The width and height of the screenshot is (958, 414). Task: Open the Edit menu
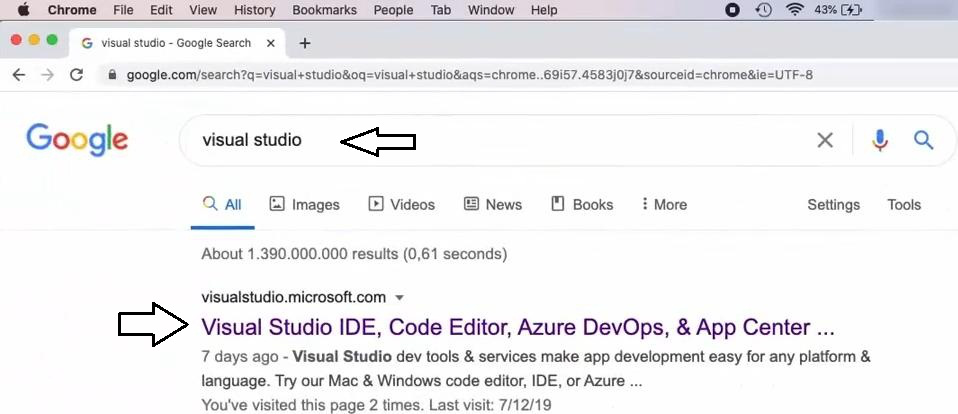click(161, 10)
